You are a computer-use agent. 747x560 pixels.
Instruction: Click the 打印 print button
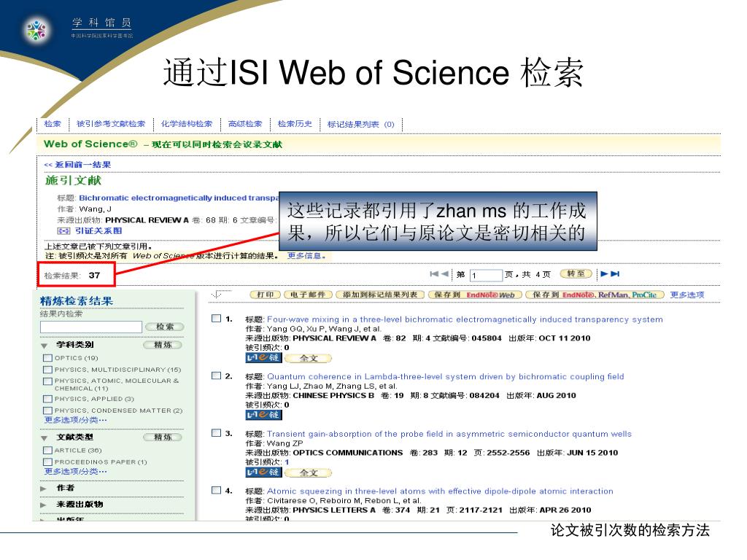(x=266, y=295)
